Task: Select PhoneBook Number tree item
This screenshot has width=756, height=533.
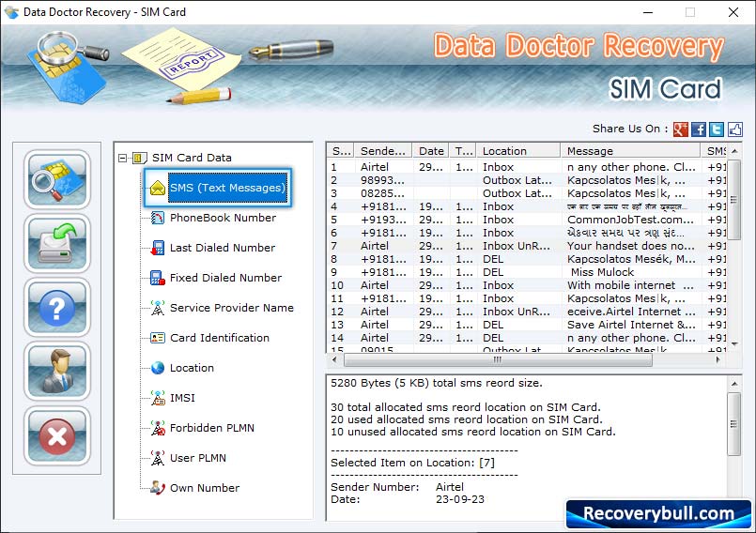Action: [x=223, y=218]
